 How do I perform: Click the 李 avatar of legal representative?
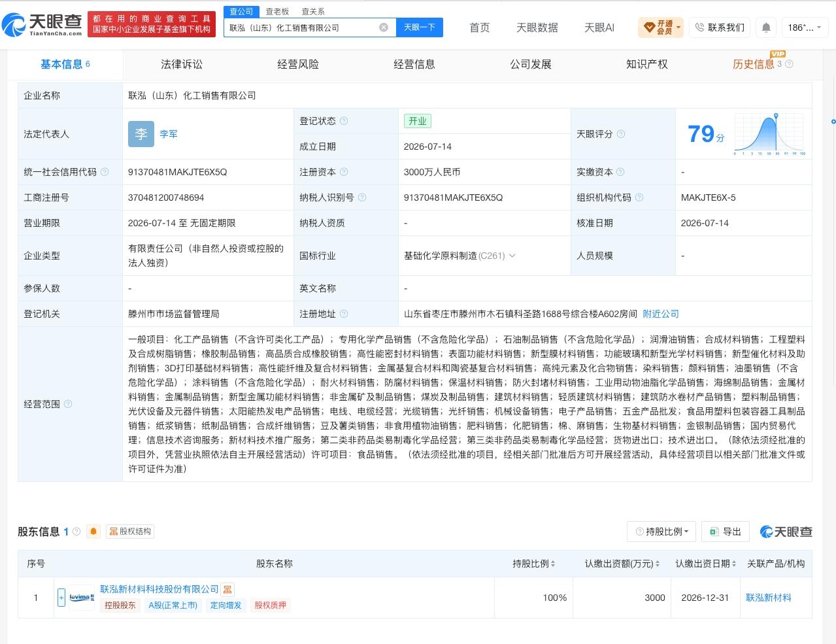[141, 134]
